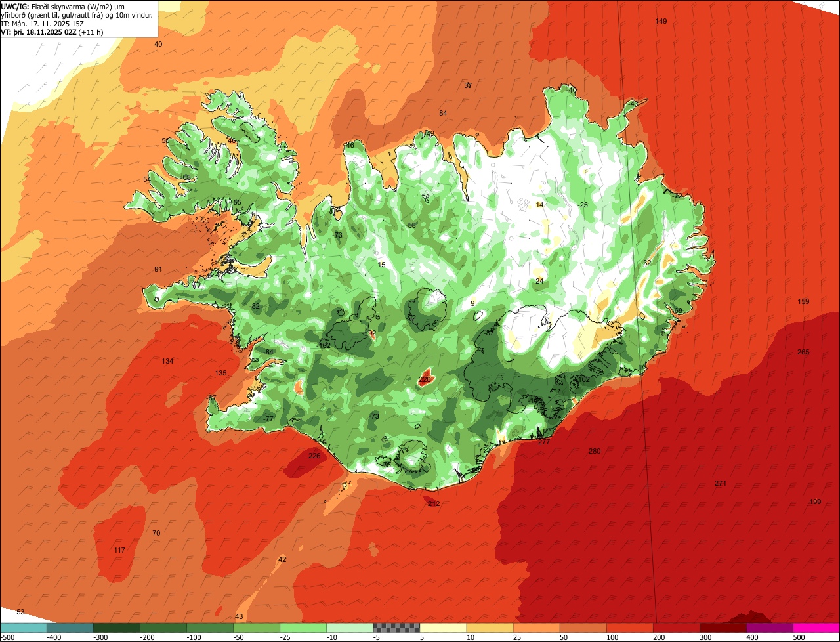Click the map value 53

tap(20, 612)
